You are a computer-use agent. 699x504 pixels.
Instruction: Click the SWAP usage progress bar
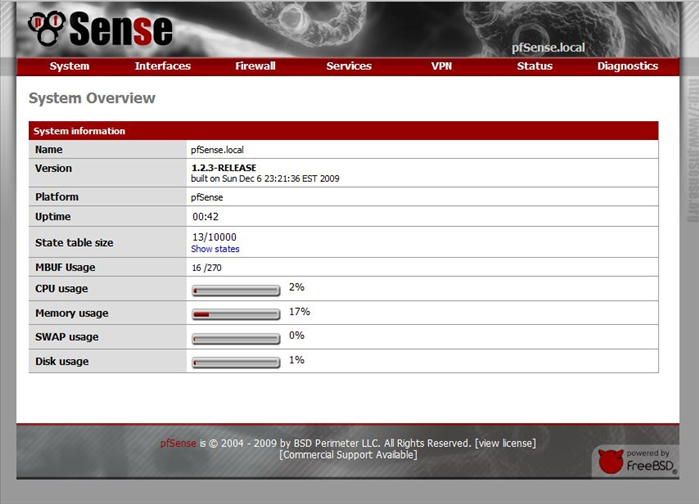pyautogui.click(x=236, y=339)
